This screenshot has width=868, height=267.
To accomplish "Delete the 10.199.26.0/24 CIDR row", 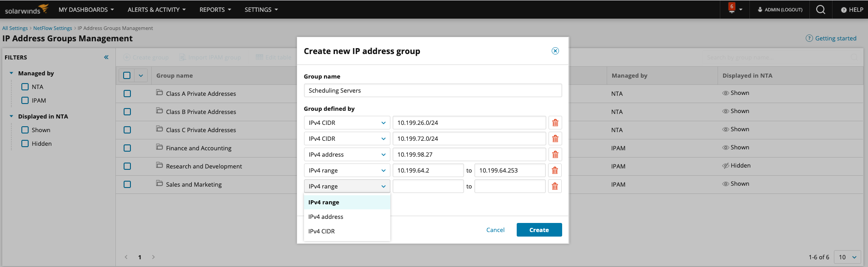I will [x=555, y=123].
